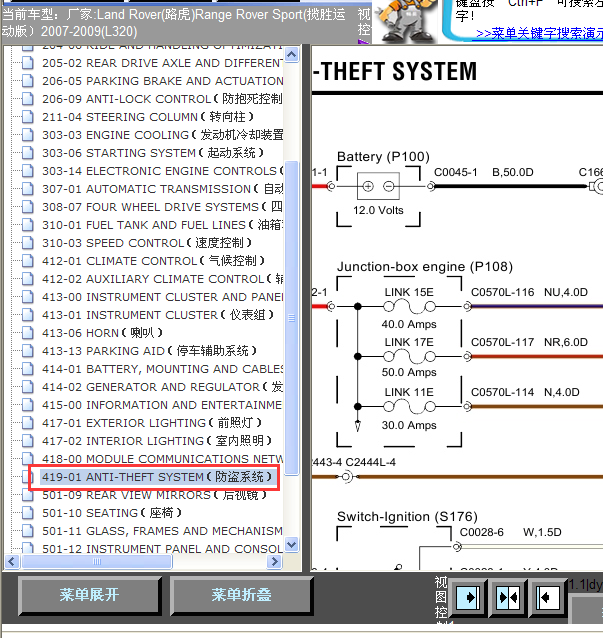
Task: Click LINK 17E fuse label
Action: 409,342
